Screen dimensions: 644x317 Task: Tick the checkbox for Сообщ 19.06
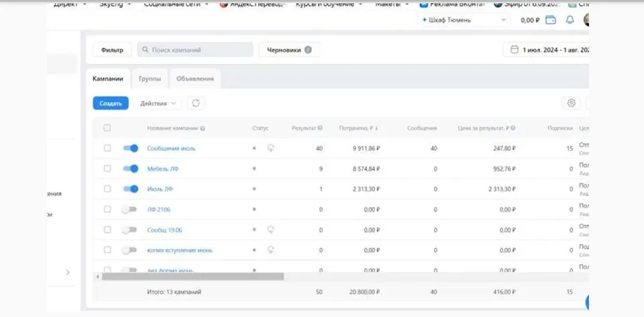107,230
